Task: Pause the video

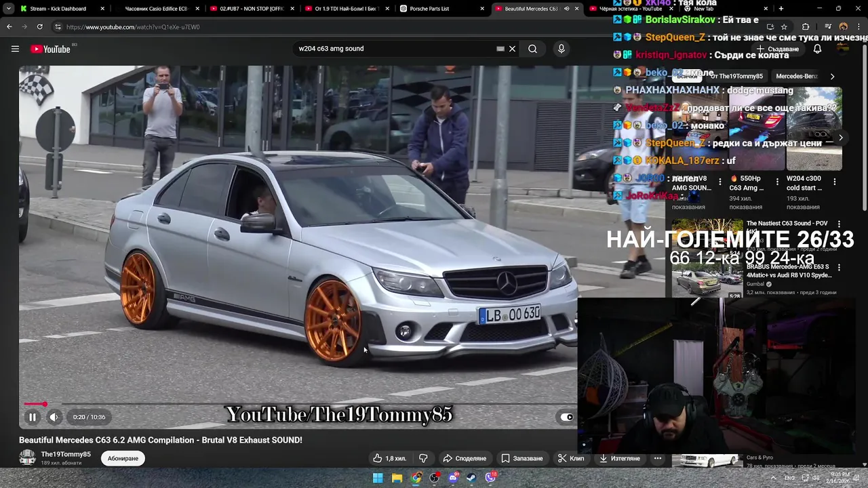Action: pyautogui.click(x=32, y=418)
